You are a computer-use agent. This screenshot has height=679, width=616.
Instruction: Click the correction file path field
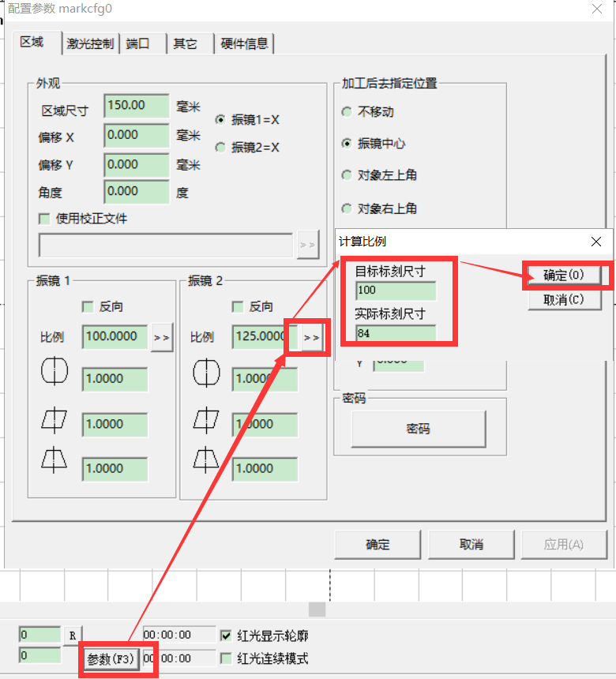(x=166, y=245)
